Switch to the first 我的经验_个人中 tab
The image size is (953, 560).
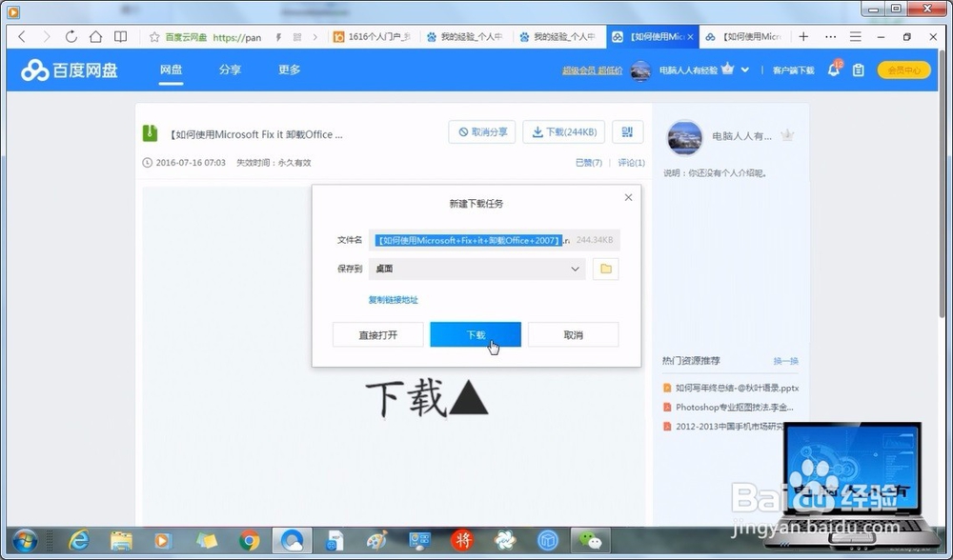tap(466, 37)
